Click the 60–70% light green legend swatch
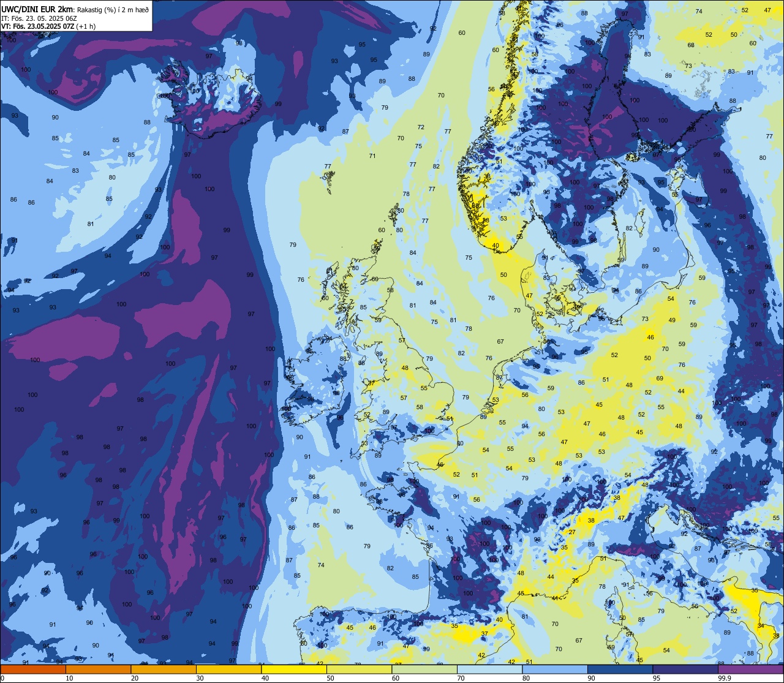This screenshot has height=683, width=784. coord(424,670)
